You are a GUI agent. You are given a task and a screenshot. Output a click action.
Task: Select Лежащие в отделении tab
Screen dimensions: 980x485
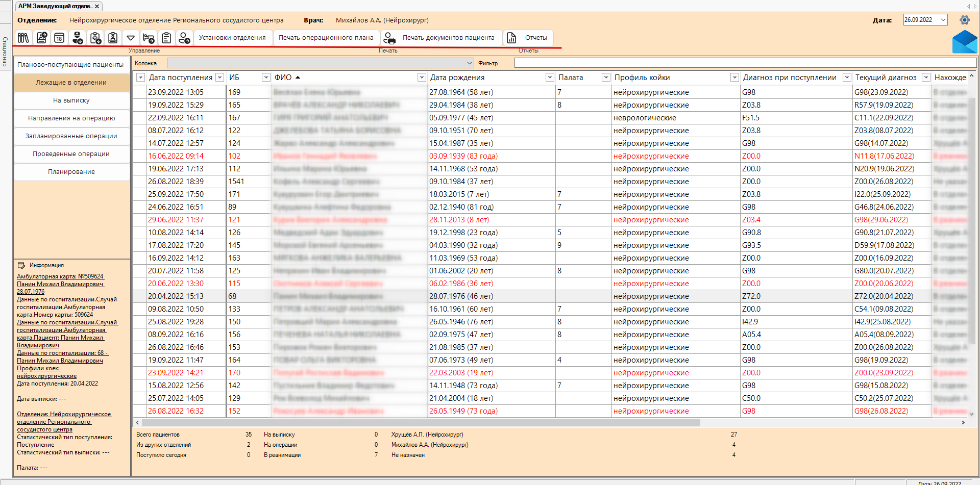71,83
